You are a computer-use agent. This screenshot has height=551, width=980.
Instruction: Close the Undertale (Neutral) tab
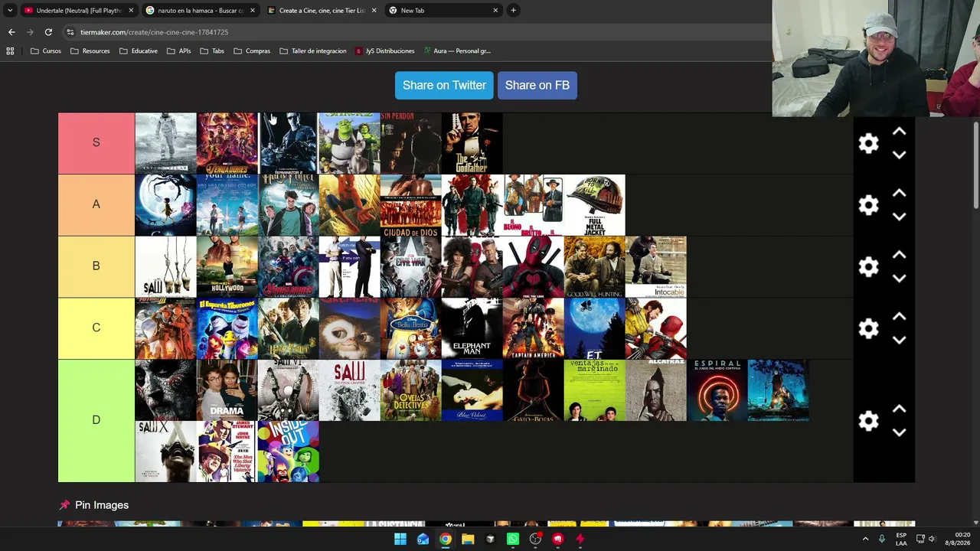131,11
